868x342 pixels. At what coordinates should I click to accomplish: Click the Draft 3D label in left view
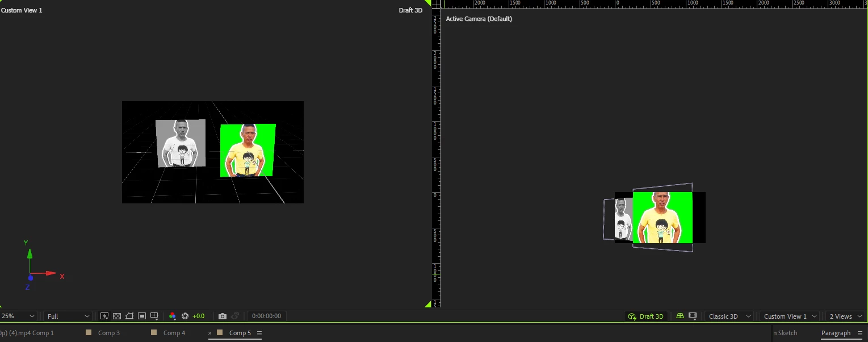point(410,10)
